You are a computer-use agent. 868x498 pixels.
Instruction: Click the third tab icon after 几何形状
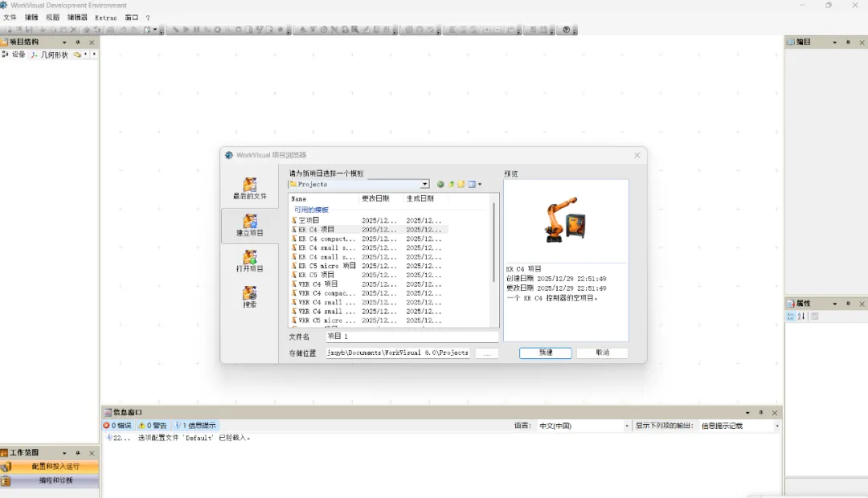click(77, 55)
